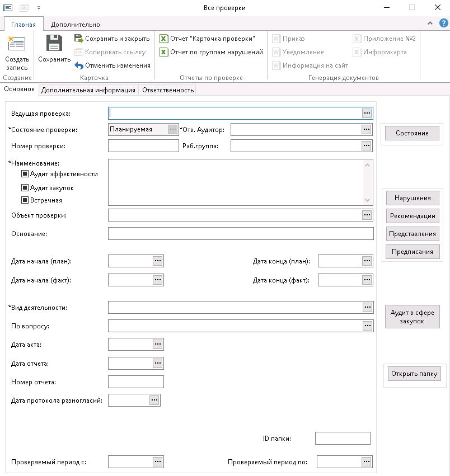Click the blue help question mark icon
The image size is (450, 476).
click(444, 23)
